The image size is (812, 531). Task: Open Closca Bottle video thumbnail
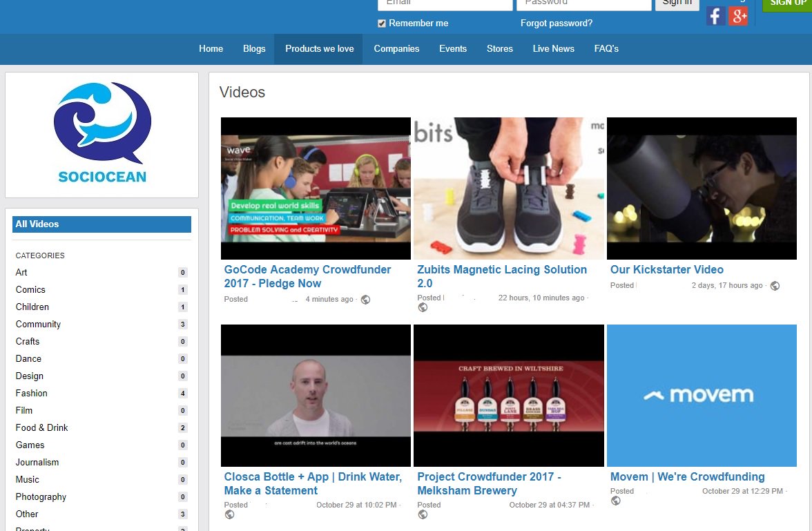[x=316, y=396]
